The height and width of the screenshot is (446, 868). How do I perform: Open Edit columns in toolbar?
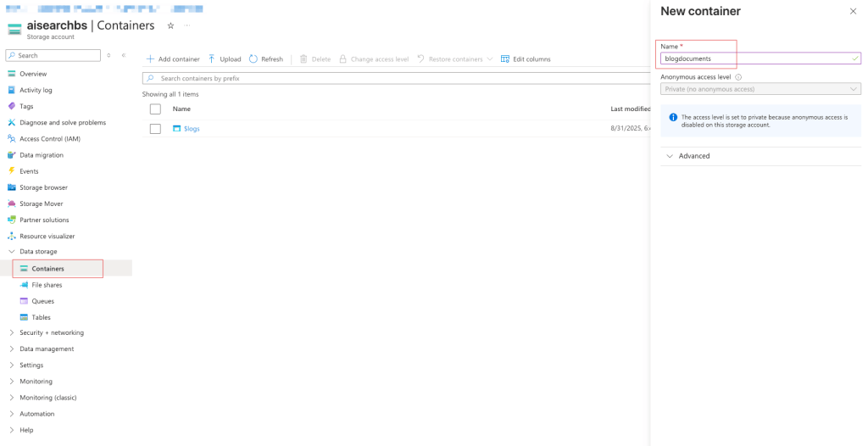(526, 59)
